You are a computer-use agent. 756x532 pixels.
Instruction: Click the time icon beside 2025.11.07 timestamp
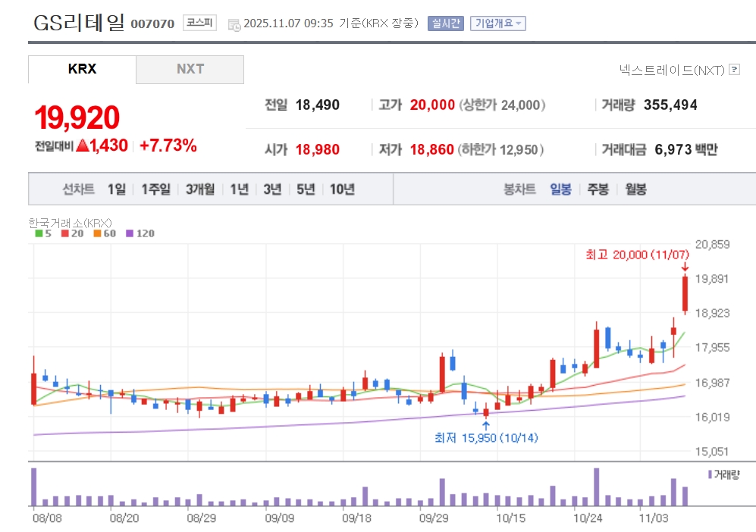pyautogui.click(x=234, y=24)
